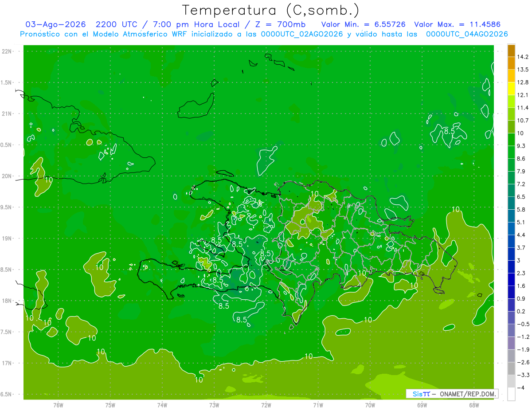This screenshot has width=532, height=411.
Task: Click the yellow swatch between 12.1 and 12.8
Action: point(511,89)
